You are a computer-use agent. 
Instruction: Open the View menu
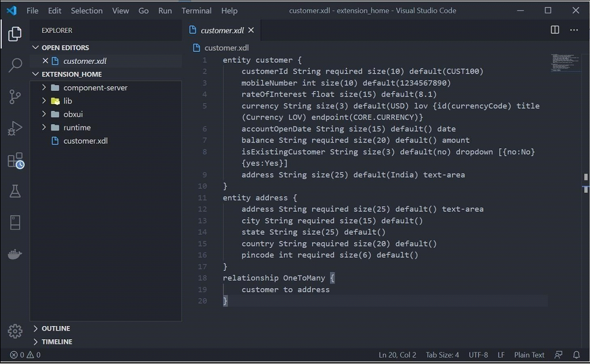tap(120, 10)
